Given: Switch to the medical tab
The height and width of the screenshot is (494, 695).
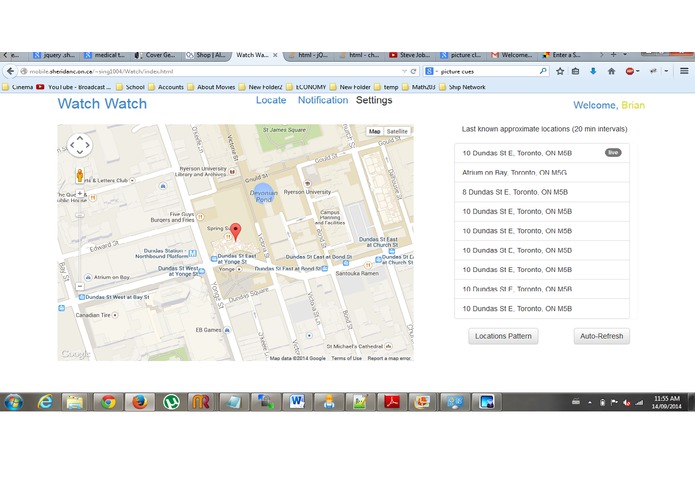Looking at the screenshot, I should pyautogui.click(x=105, y=55).
